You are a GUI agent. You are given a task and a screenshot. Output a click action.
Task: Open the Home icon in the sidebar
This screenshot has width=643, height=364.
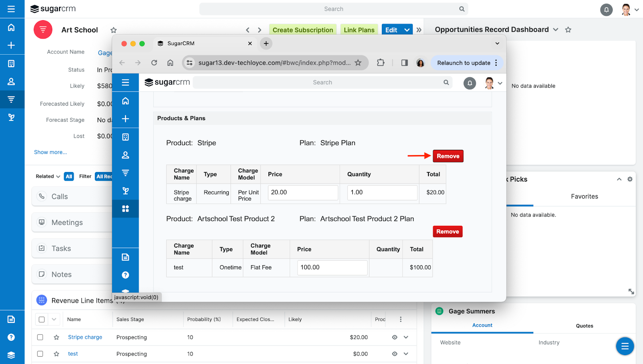[x=11, y=27]
